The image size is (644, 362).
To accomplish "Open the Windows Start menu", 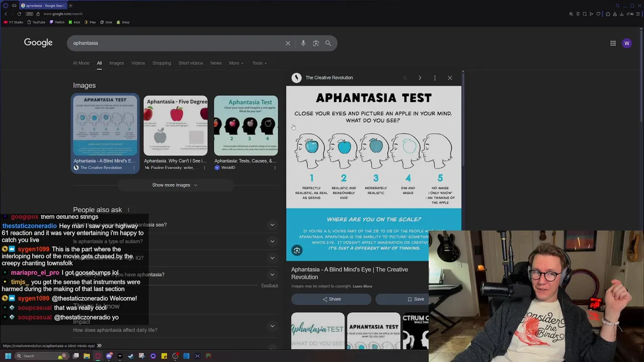I will (x=8, y=356).
